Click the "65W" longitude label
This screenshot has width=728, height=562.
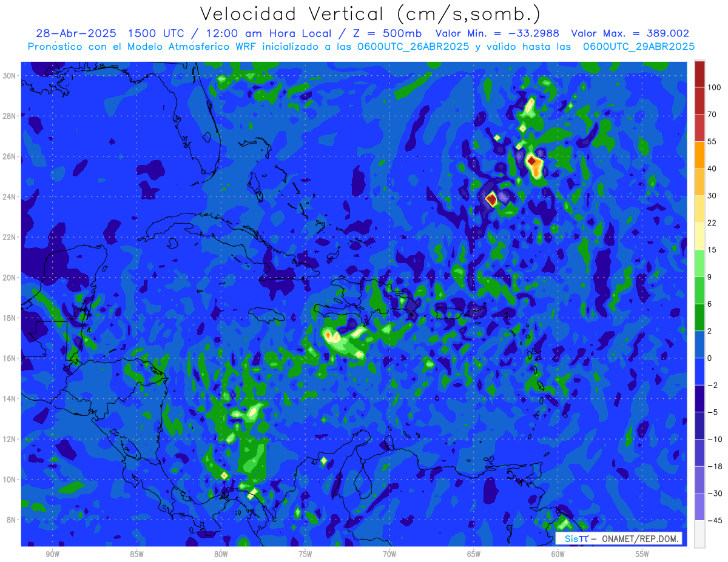coord(474,554)
